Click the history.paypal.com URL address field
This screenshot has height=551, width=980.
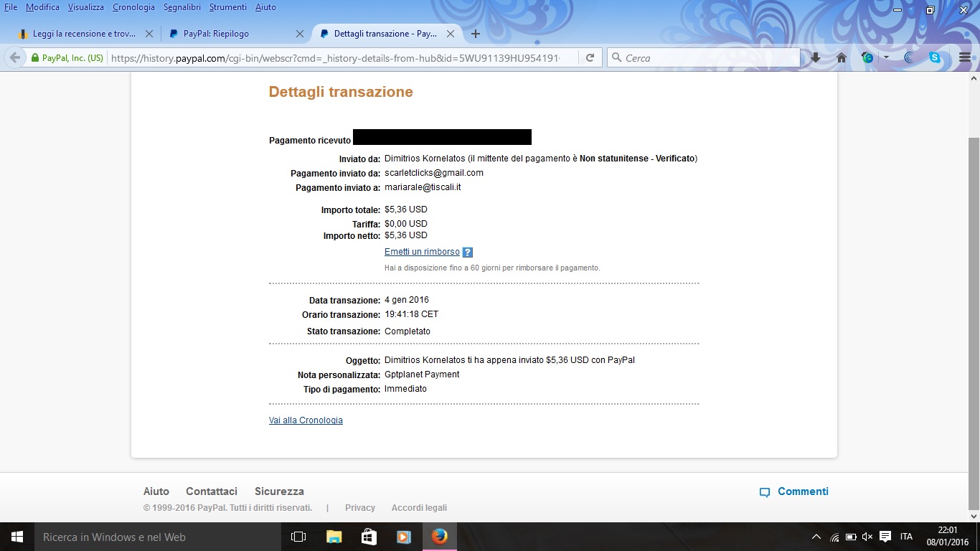(x=334, y=58)
